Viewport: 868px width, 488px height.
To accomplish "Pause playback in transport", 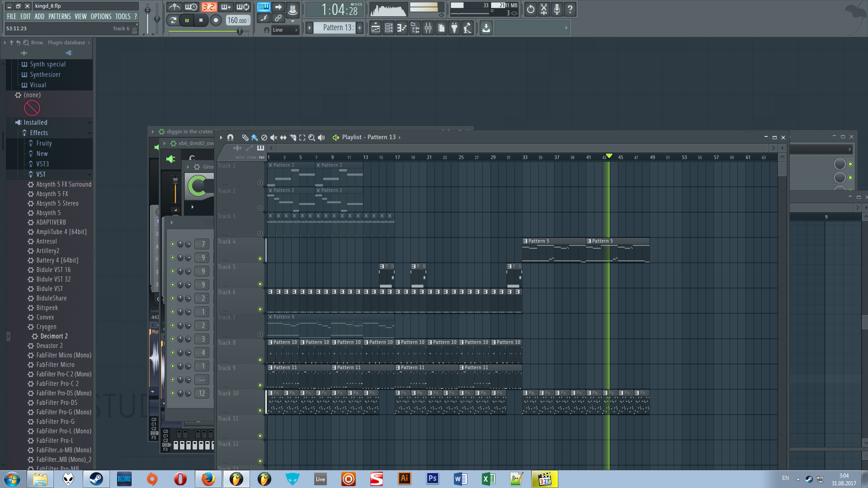I will pyautogui.click(x=187, y=20).
